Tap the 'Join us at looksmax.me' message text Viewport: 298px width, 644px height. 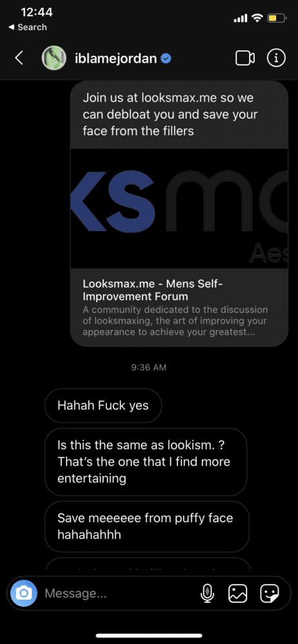coord(170,115)
